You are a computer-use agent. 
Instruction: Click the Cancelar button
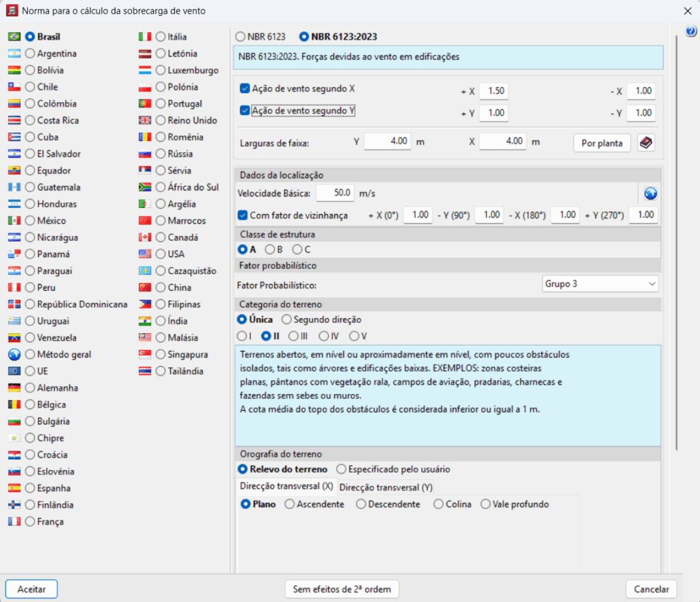(x=651, y=589)
